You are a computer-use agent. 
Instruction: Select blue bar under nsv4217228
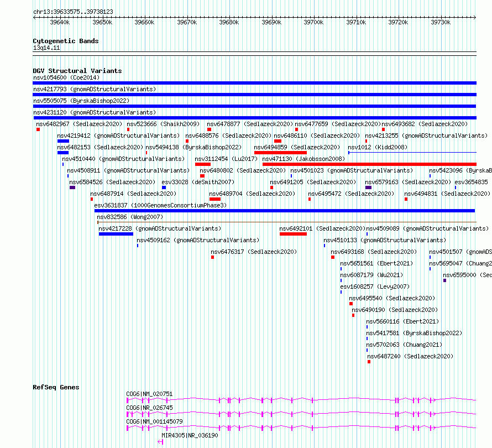116,234
